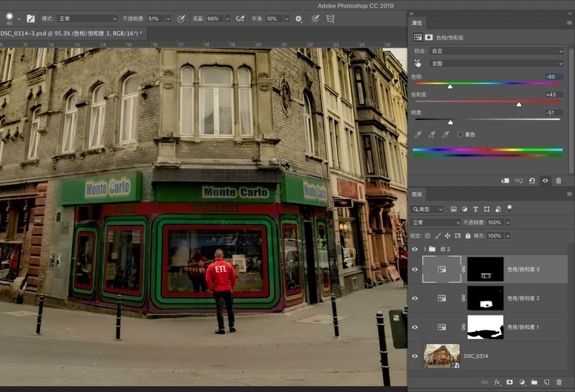Enable airbrush-style build-up icon

click(240, 19)
